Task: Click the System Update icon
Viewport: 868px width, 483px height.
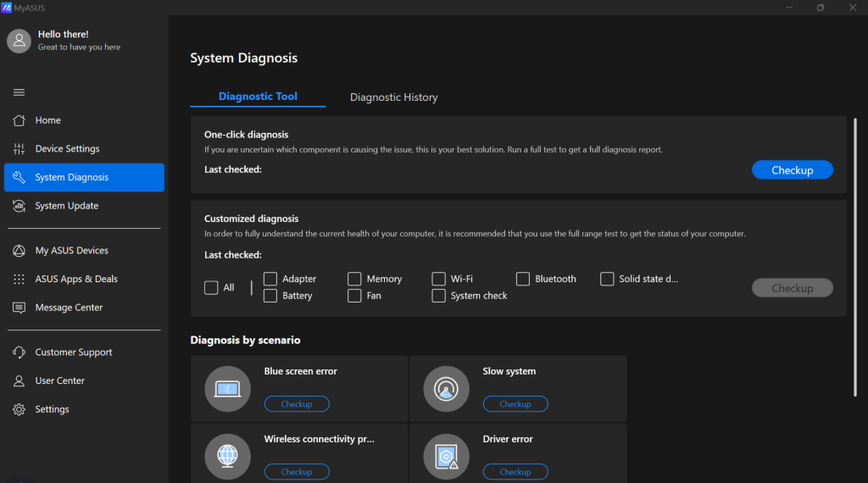Action: click(19, 206)
